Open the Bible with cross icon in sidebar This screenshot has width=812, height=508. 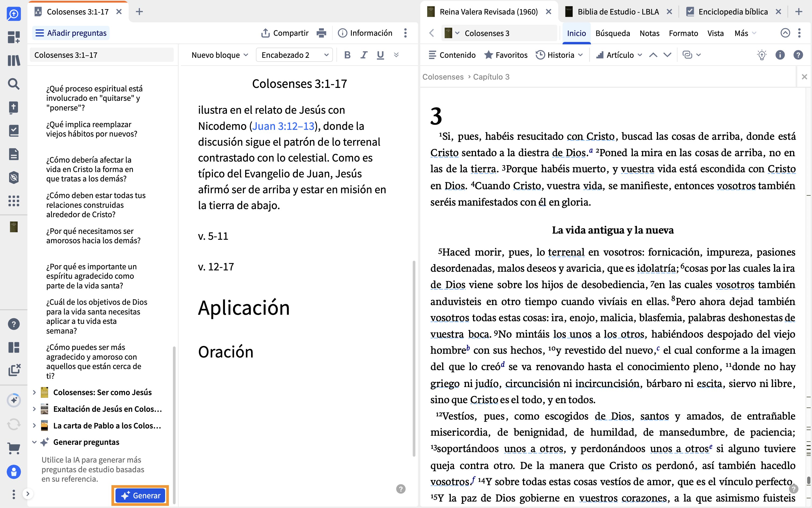click(x=14, y=108)
